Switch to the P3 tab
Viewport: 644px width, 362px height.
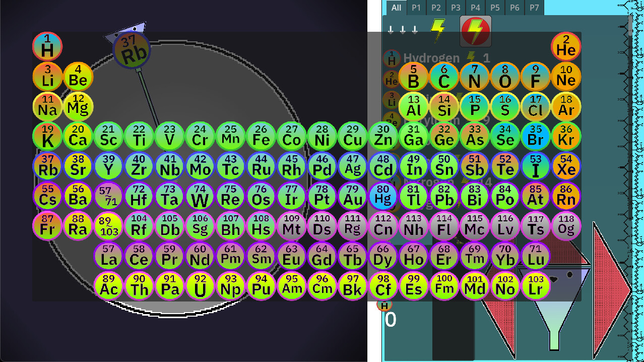coord(455,8)
